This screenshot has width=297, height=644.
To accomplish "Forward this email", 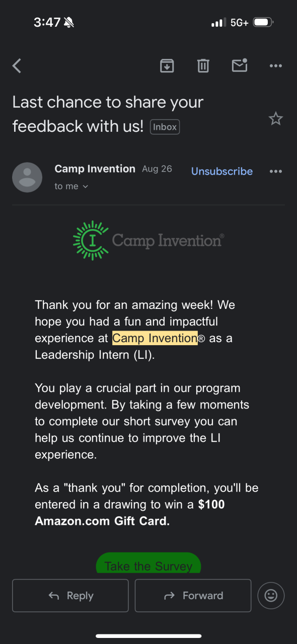I will coord(193,596).
